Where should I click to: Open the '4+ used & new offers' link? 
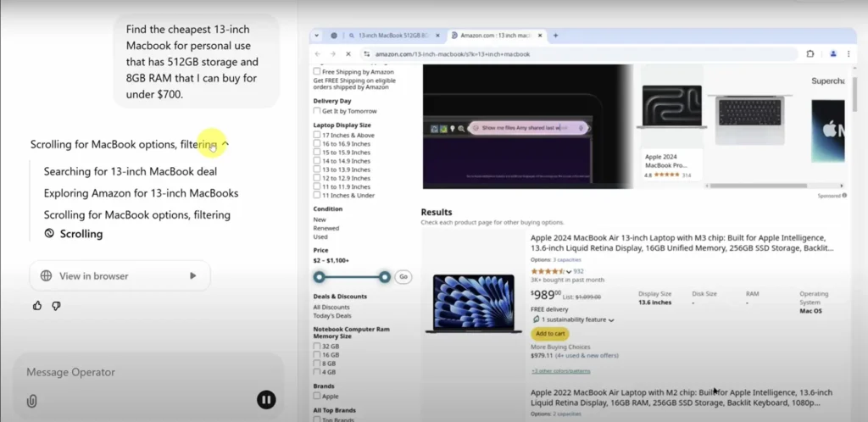pos(587,356)
